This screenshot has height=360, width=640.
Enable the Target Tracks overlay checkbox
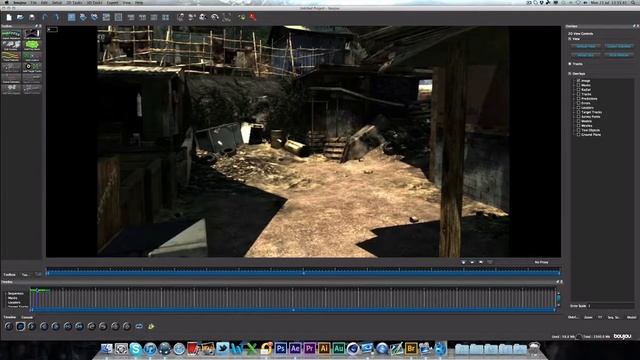tap(578, 112)
